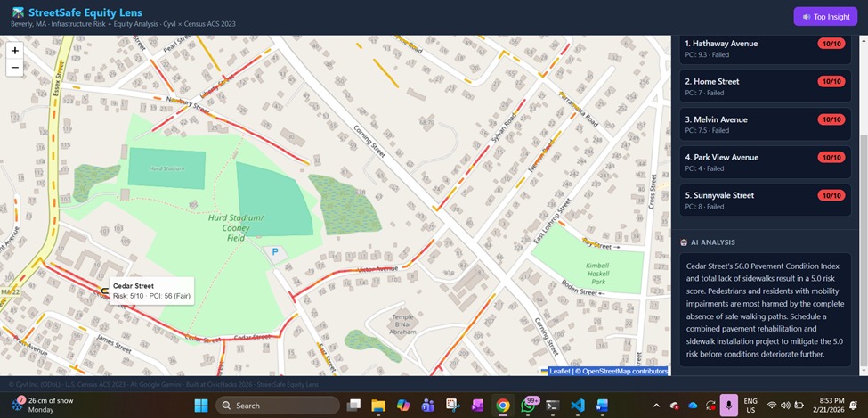The image size is (868, 418).
Task: Click the volume speaker tray icon
Action: coord(785,406)
